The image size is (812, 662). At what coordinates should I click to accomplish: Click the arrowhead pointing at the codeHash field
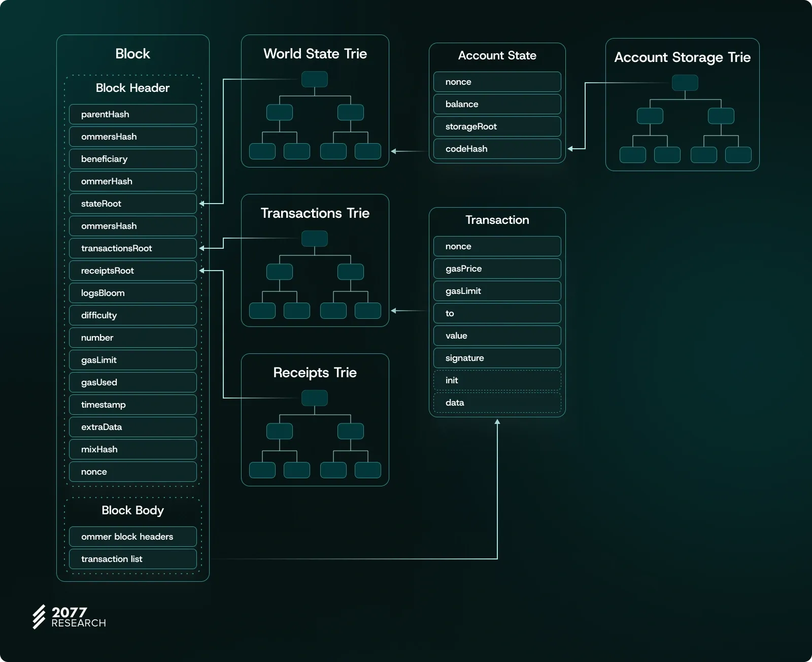coord(570,149)
